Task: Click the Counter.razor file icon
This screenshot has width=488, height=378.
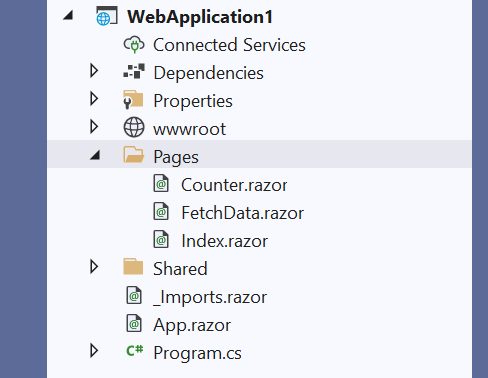Action: (x=161, y=183)
